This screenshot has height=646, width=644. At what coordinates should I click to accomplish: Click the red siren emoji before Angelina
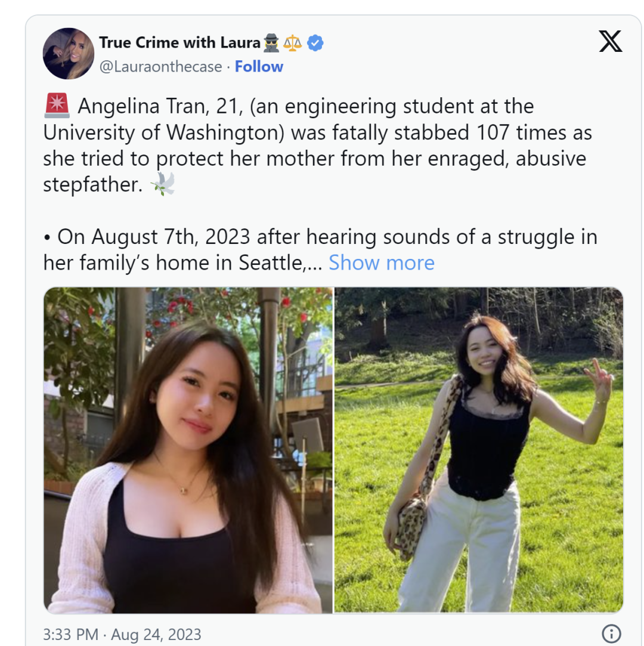coord(57,106)
